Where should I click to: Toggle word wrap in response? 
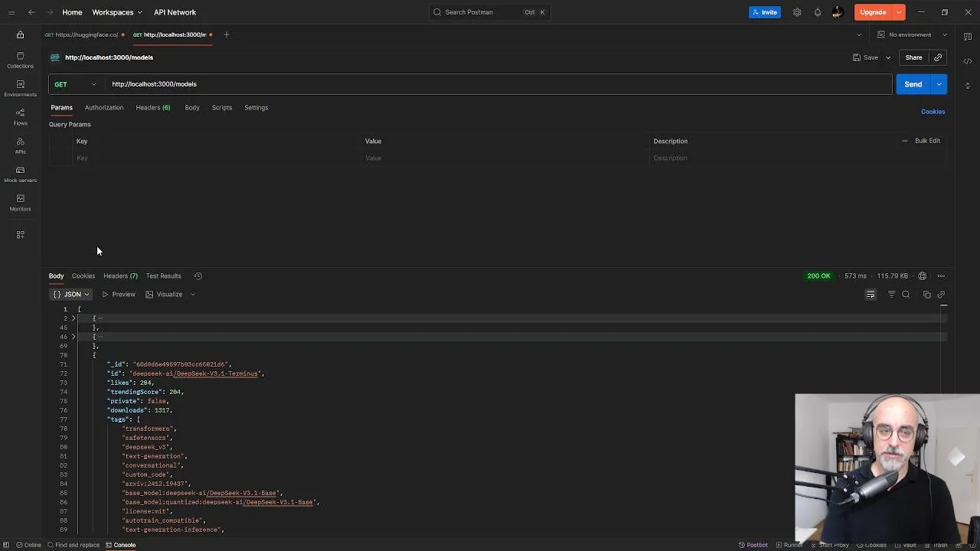point(871,295)
